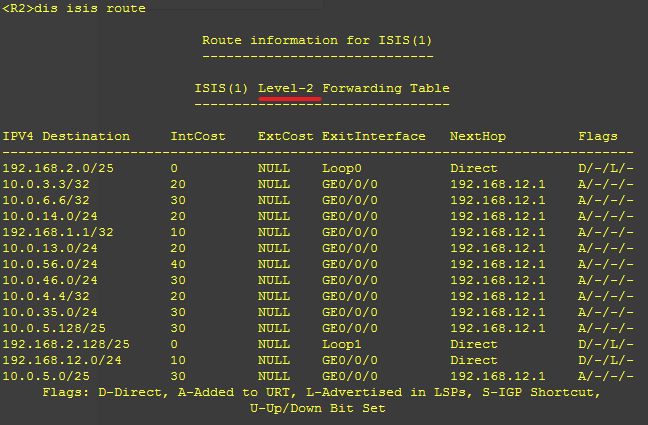
Task: Click destination 192.168.1.1/32
Action: [58, 232]
